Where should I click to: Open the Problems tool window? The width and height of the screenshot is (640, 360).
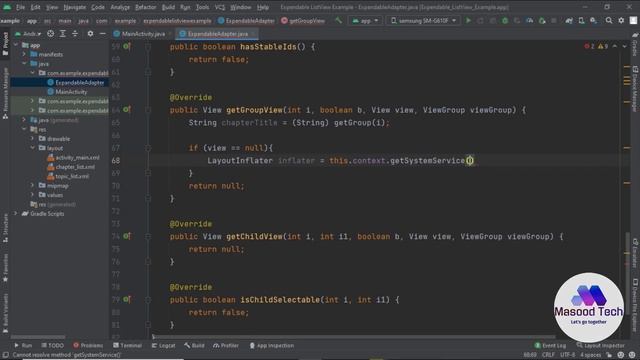(x=88, y=345)
